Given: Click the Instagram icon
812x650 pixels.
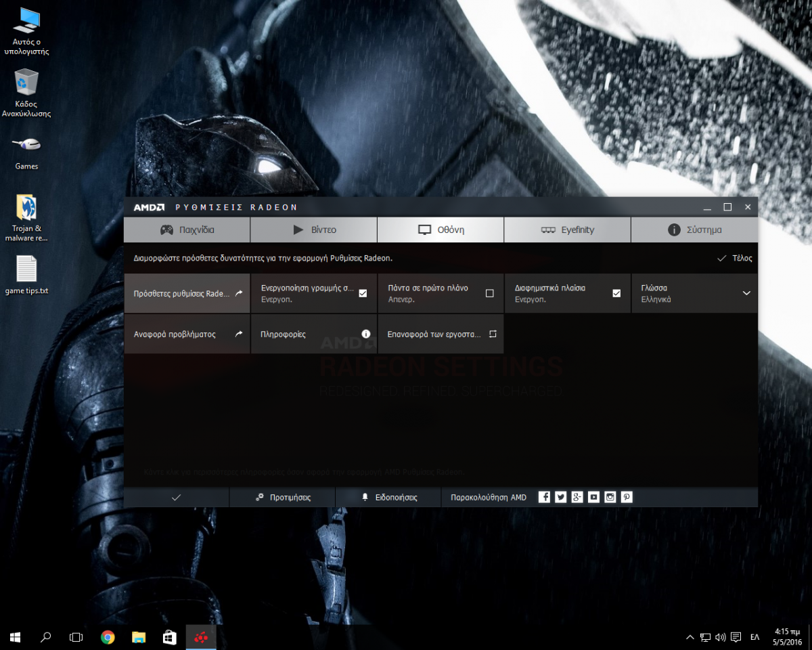Looking at the screenshot, I should 610,497.
